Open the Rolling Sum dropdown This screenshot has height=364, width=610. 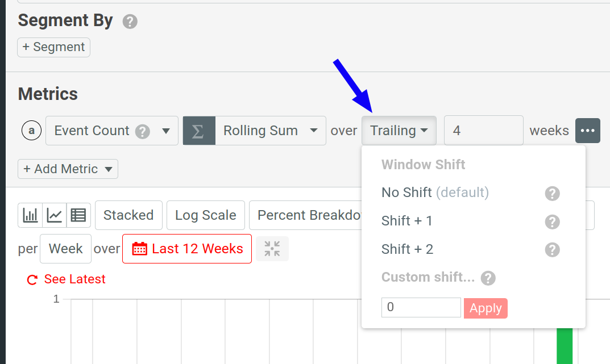point(271,130)
